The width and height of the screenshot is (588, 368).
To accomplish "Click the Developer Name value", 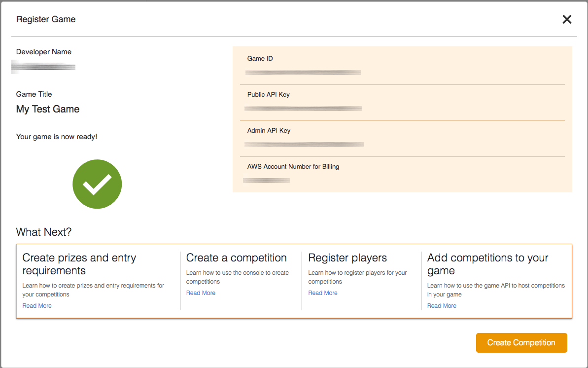I will click(x=43, y=66).
